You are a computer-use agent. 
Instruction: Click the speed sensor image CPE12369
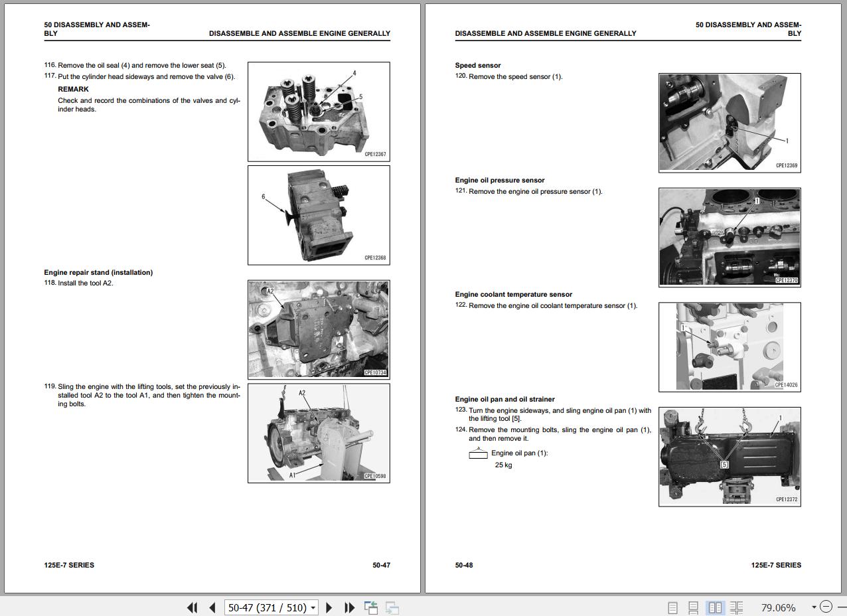pyautogui.click(x=730, y=123)
